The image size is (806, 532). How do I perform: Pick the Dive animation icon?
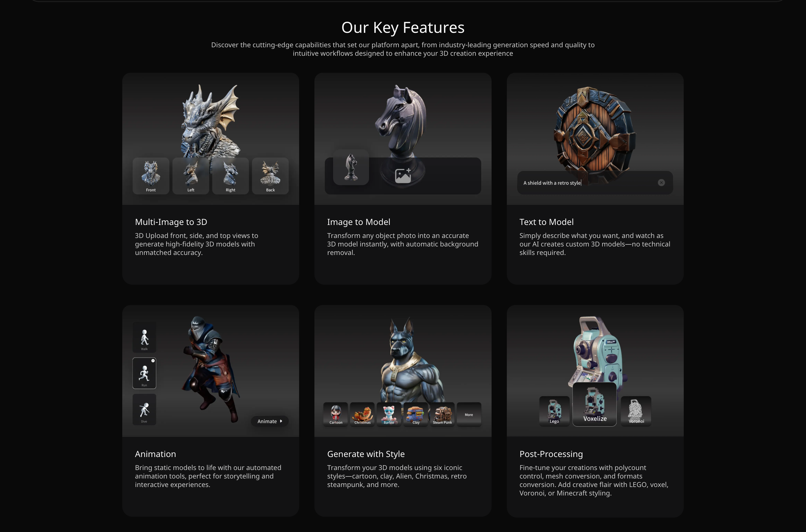(144, 409)
